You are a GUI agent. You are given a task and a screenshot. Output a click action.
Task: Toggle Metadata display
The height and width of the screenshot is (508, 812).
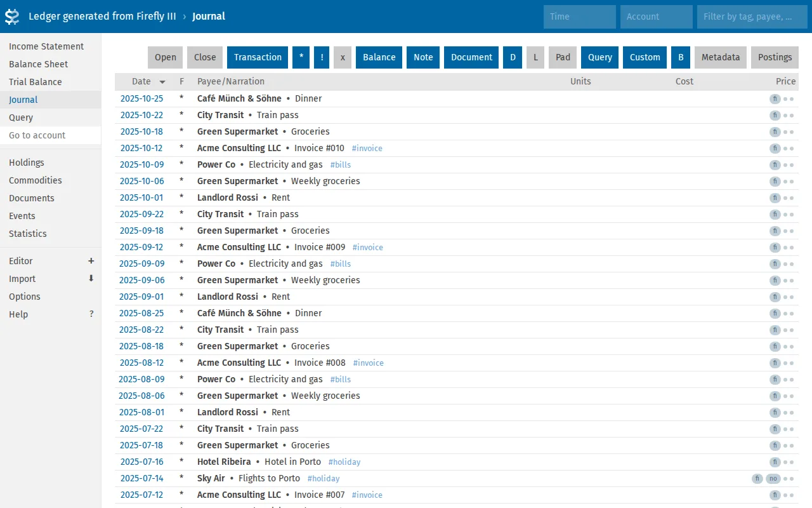click(721, 57)
